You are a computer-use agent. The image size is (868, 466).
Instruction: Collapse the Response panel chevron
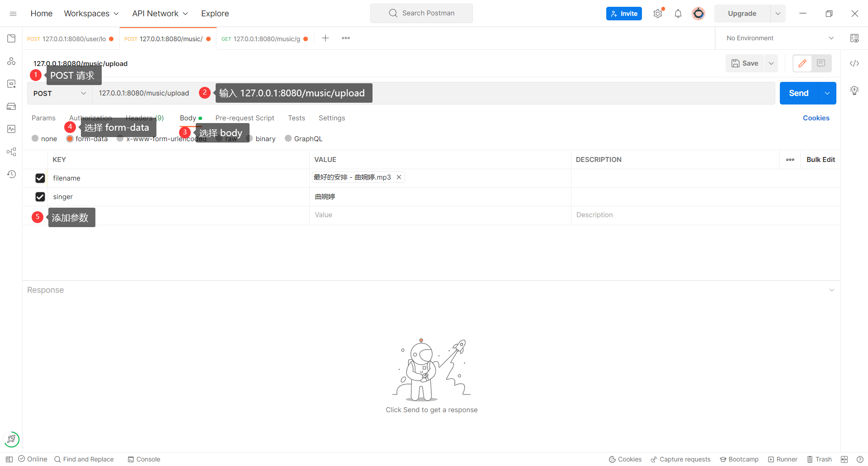(x=832, y=290)
